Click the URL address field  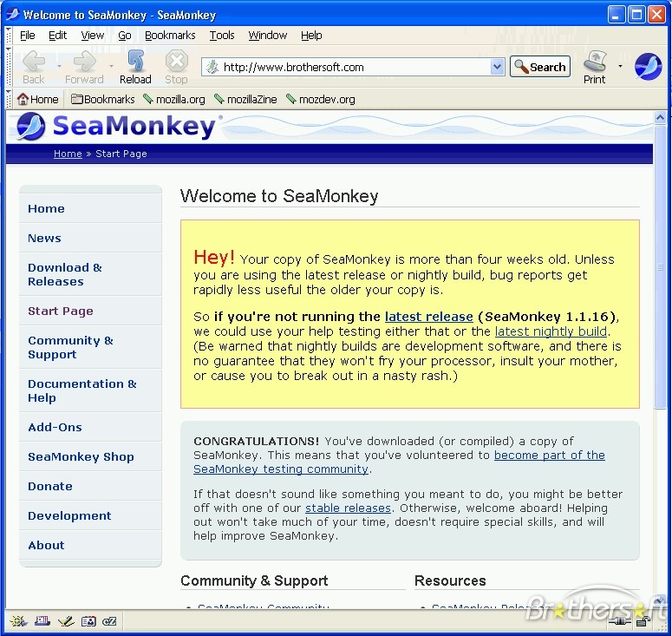pyautogui.click(x=354, y=67)
